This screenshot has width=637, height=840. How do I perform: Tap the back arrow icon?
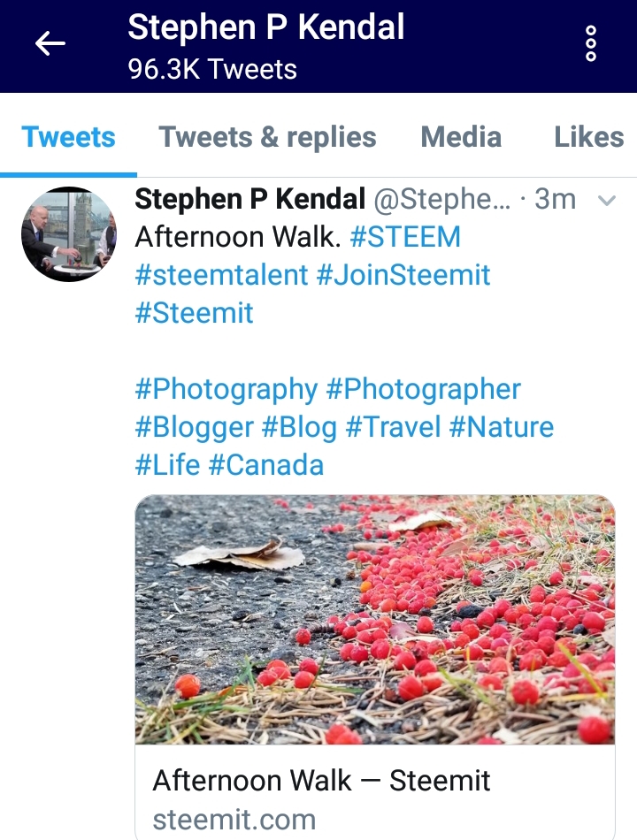pos(50,43)
